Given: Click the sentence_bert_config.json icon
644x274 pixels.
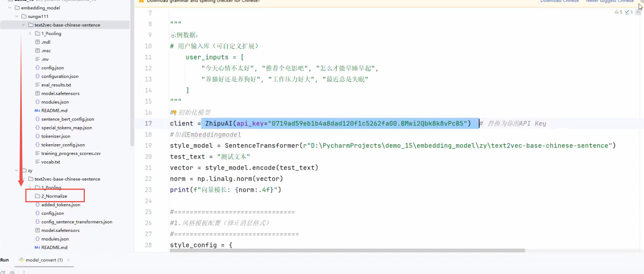Looking at the screenshot, I should click(x=37, y=119).
